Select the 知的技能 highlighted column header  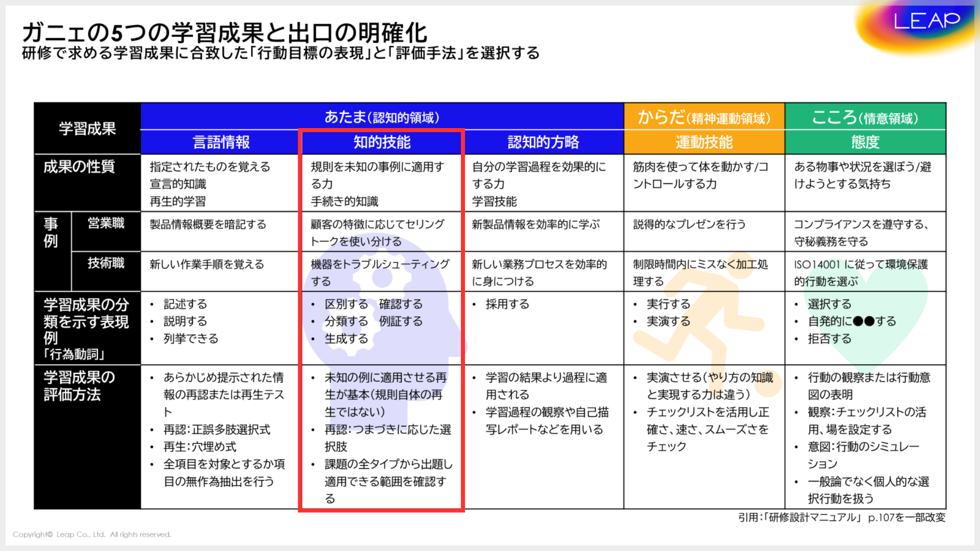click(382, 143)
